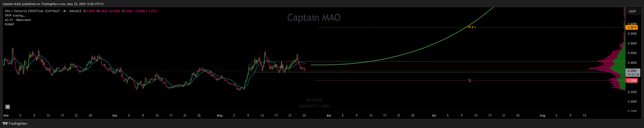Click the high value H0.3629
Viewport: 644px width, 128px height.
tap(102, 11)
